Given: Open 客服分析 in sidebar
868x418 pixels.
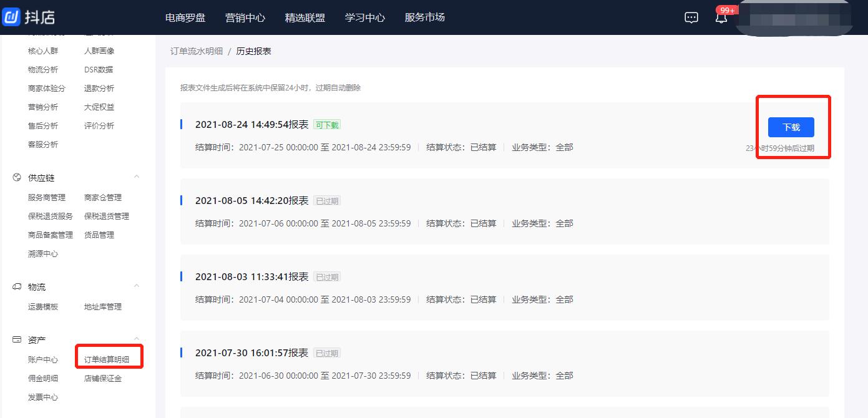Looking at the screenshot, I should click(x=43, y=144).
